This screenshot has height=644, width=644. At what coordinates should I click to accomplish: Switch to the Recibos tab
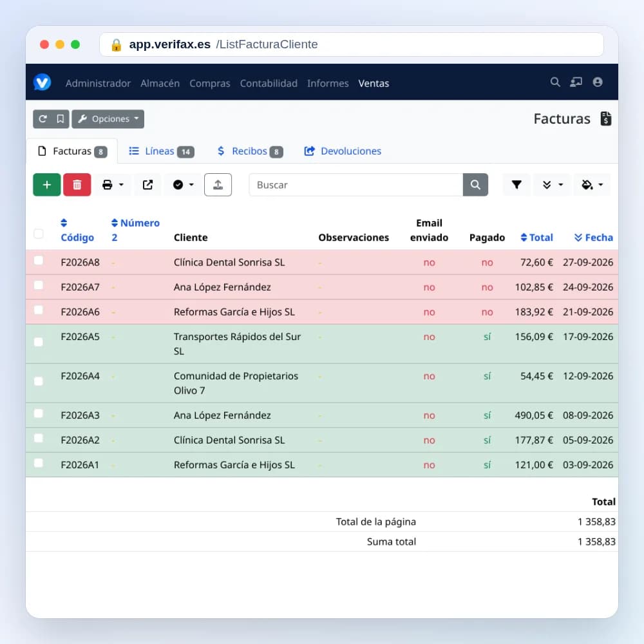pos(250,151)
